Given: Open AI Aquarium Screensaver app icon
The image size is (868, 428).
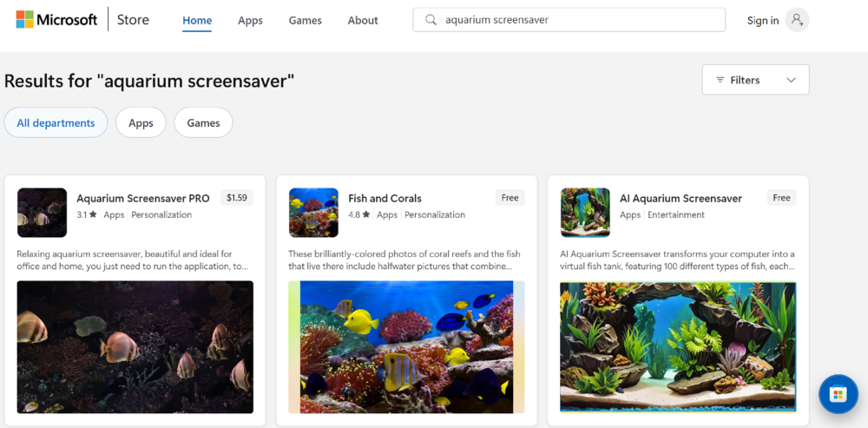Looking at the screenshot, I should tap(585, 213).
